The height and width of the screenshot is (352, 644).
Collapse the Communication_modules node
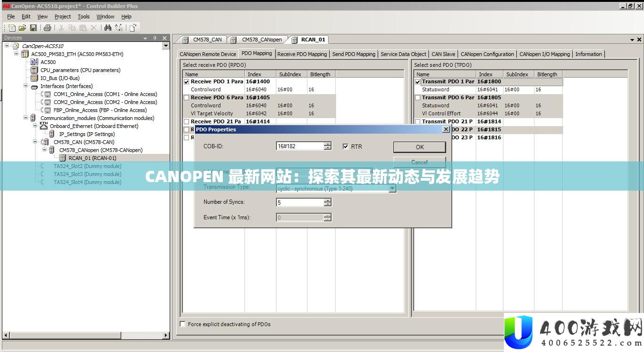[25, 118]
